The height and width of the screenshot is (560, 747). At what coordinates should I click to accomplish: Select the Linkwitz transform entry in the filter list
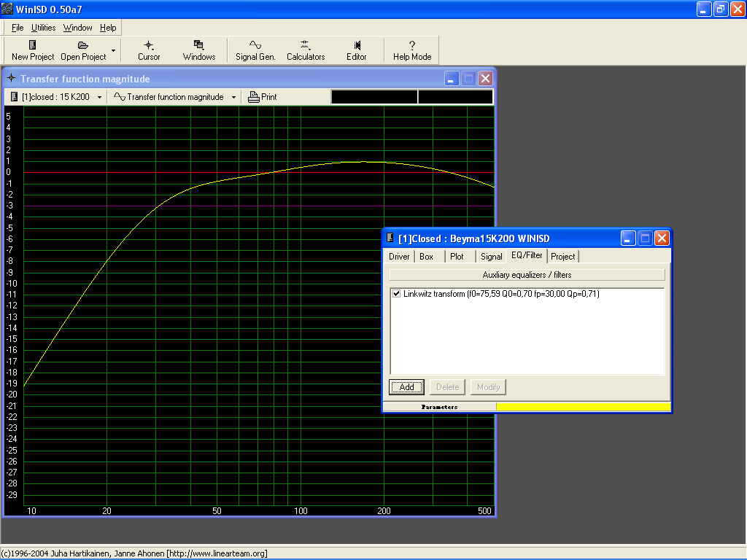[x=500, y=294]
